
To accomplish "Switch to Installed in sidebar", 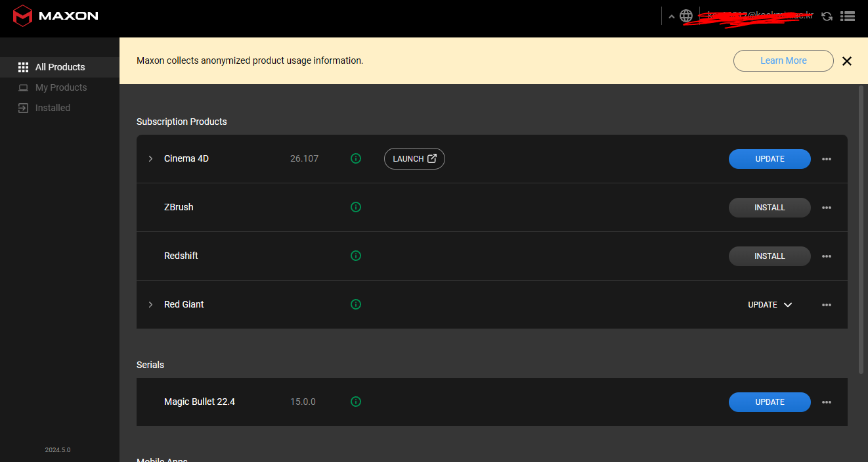I will (x=60, y=108).
